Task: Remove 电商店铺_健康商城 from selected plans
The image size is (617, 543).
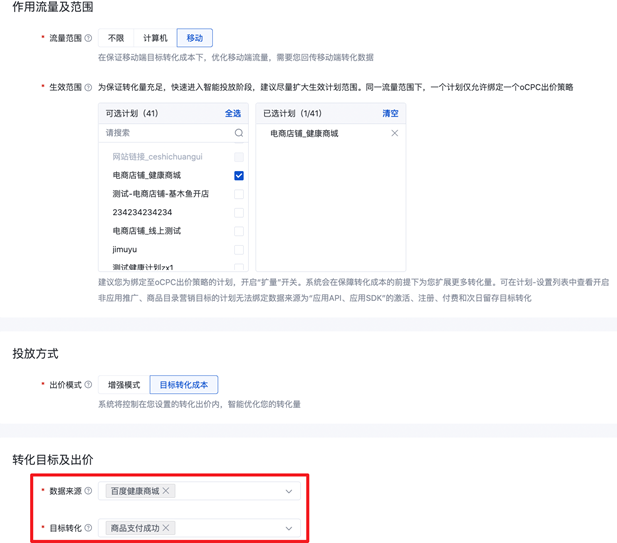Action: [395, 133]
